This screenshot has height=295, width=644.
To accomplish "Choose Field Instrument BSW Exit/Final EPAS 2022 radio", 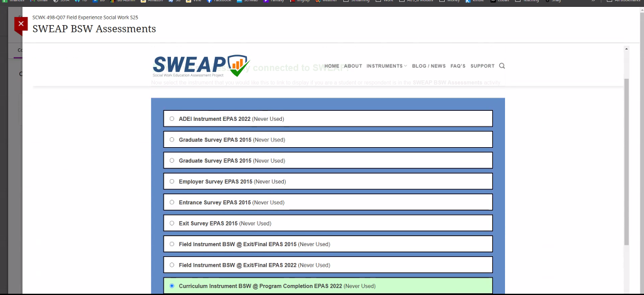I will pyautogui.click(x=172, y=265).
